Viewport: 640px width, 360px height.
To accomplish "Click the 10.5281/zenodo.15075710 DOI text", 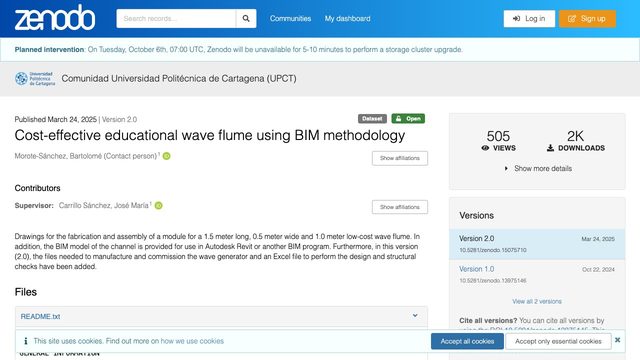I will point(493,250).
